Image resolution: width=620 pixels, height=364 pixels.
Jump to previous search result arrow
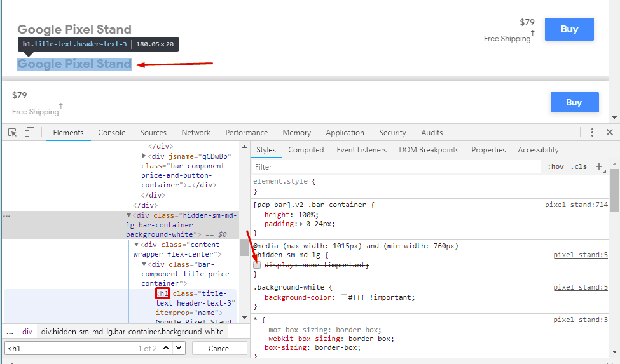click(165, 348)
